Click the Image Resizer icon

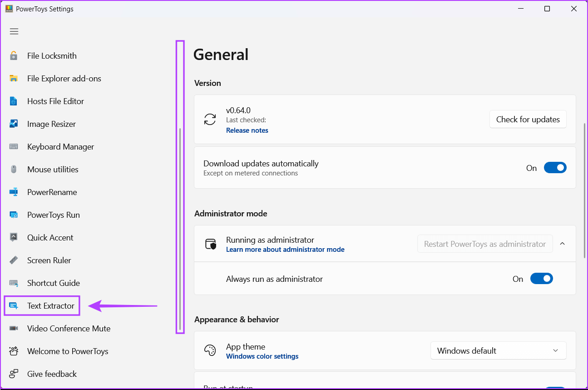click(14, 124)
